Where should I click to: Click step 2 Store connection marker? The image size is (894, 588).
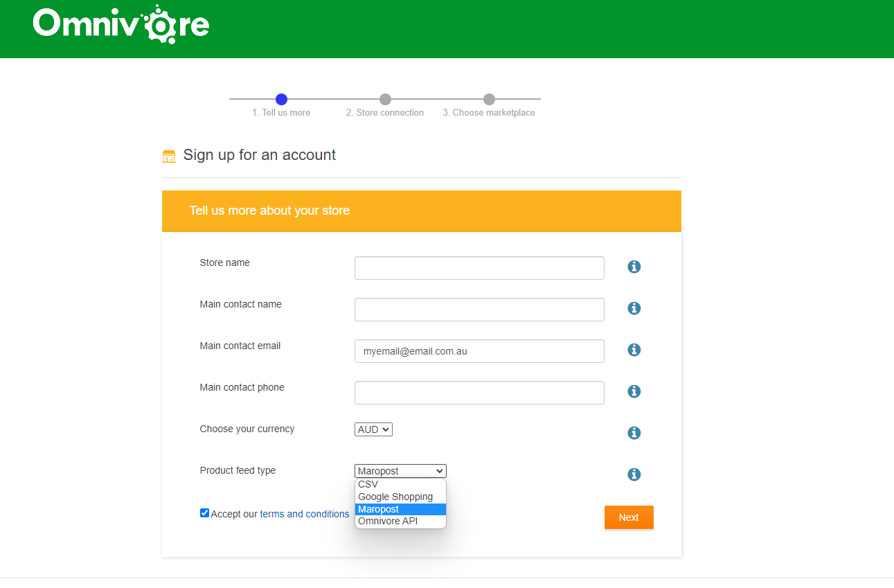[x=385, y=99]
